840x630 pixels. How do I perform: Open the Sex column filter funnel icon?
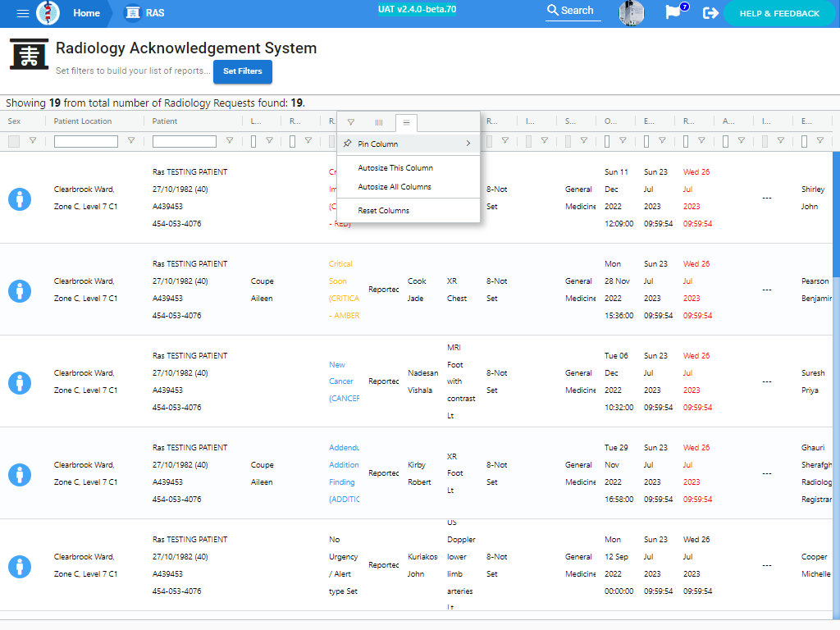tap(33, 141)
